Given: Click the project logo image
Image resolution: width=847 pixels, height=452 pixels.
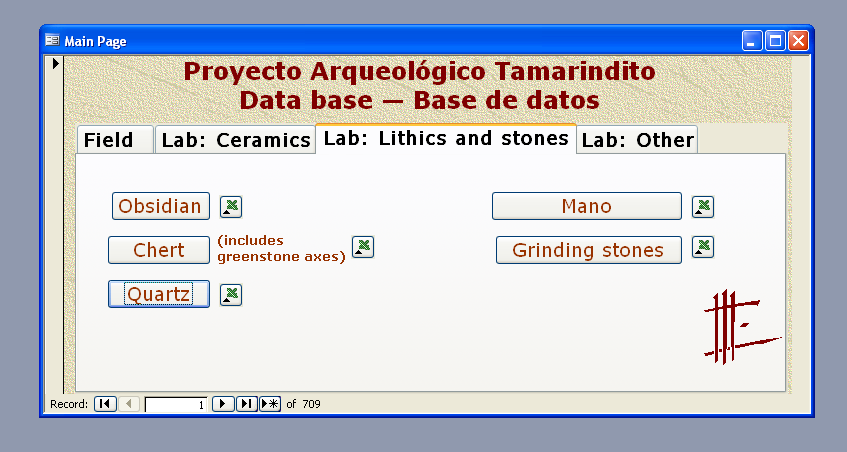Looking at the screenshot, I should (x=739, y=326).
